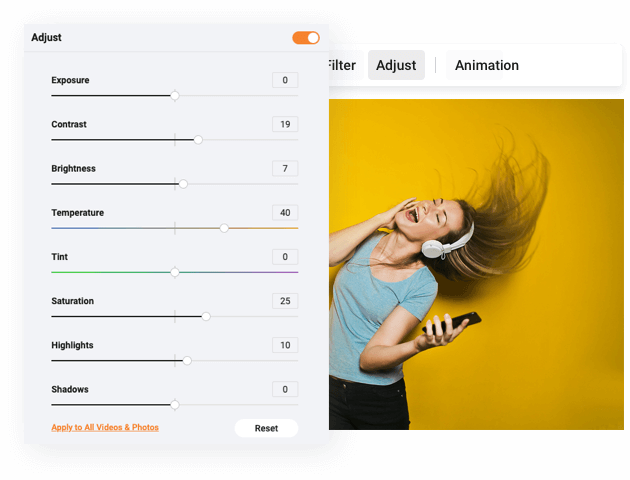
Task: Click the Reset button
Action: [x=266, y=428]
